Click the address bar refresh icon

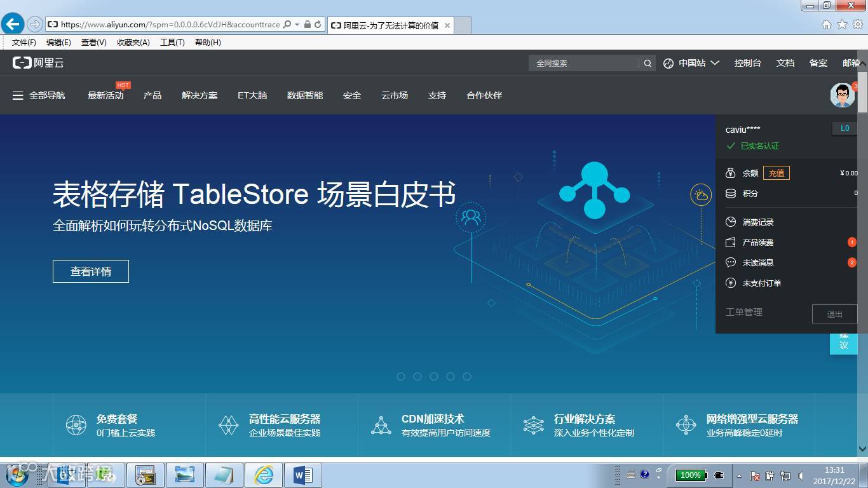click(x=318, y=24)
